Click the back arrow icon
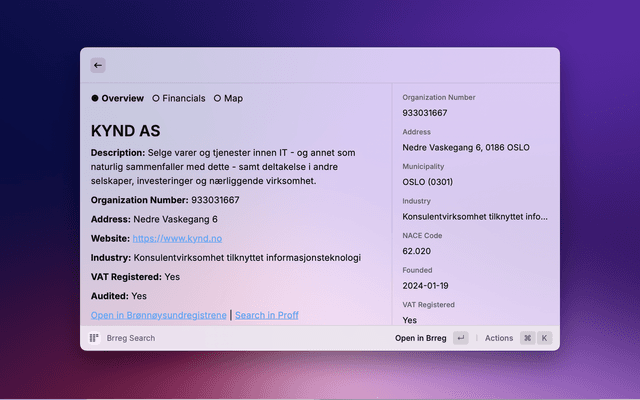The width and height of the screenshot is (640, 400). click(98, 65)
